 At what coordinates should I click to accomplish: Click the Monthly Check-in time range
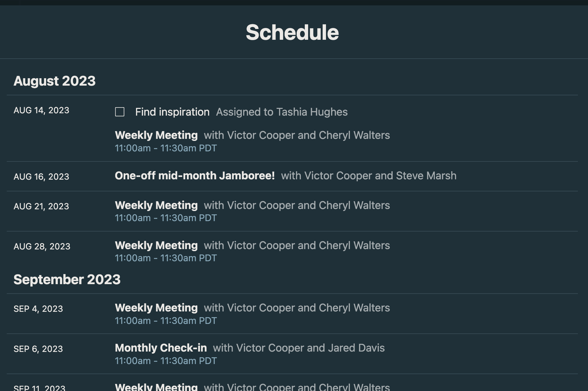pyautogui.click(x=166, y=361)
